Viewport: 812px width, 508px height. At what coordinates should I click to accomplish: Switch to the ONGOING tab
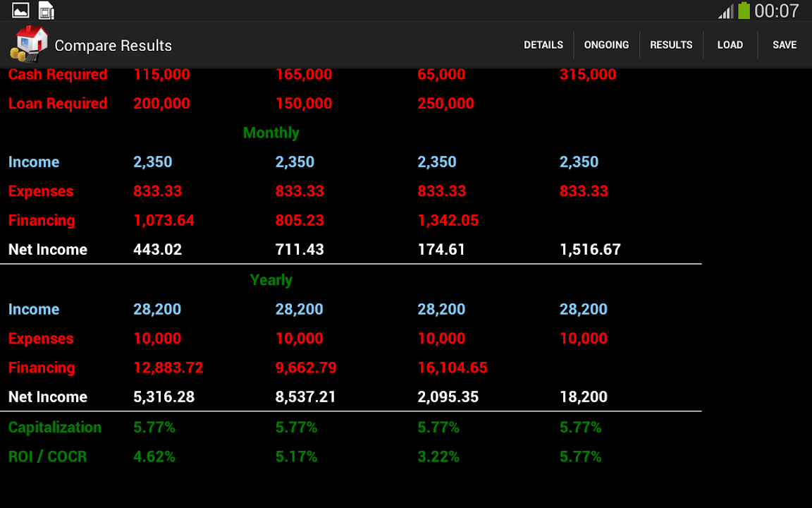tap(606, 44)
